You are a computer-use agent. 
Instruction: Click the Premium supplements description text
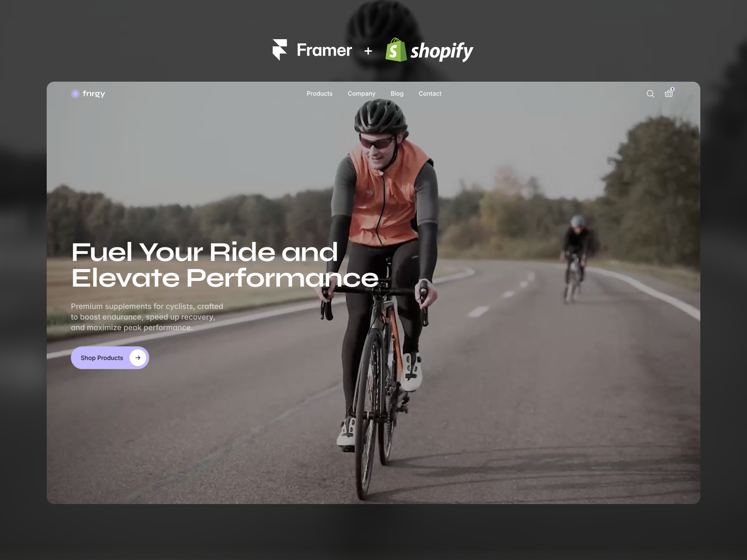[147, 317]
